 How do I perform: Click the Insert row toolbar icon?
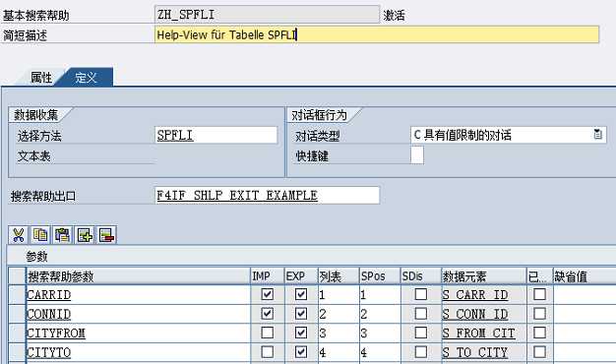tap(85, 235)
